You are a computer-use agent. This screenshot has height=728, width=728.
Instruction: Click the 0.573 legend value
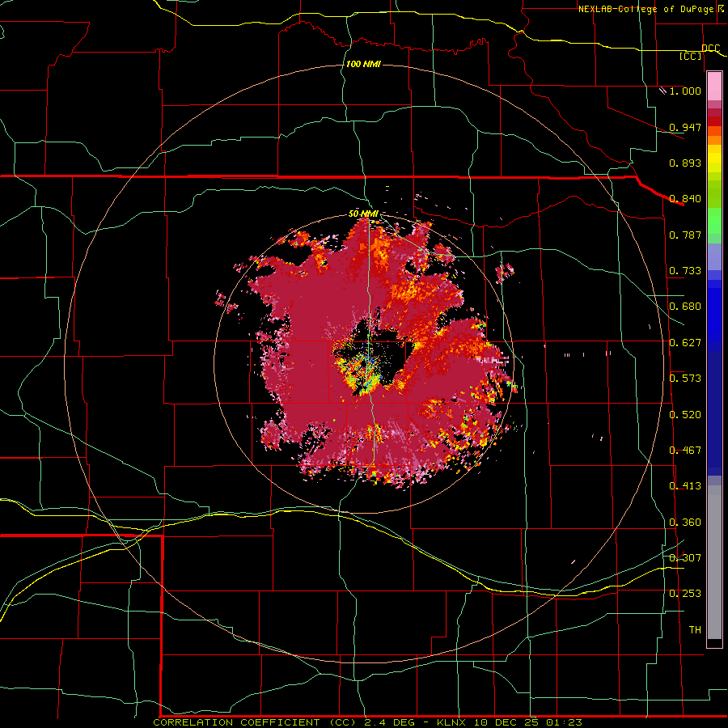(x=685, y=379)
